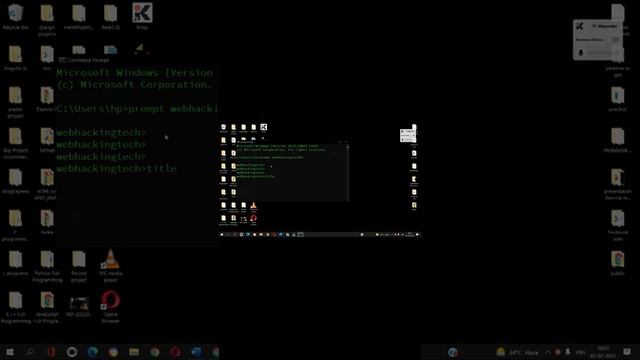The height and width of the screenshot is (360, 640).
Task: Open the Python Full Programming folder
Action: pos(47,266)
